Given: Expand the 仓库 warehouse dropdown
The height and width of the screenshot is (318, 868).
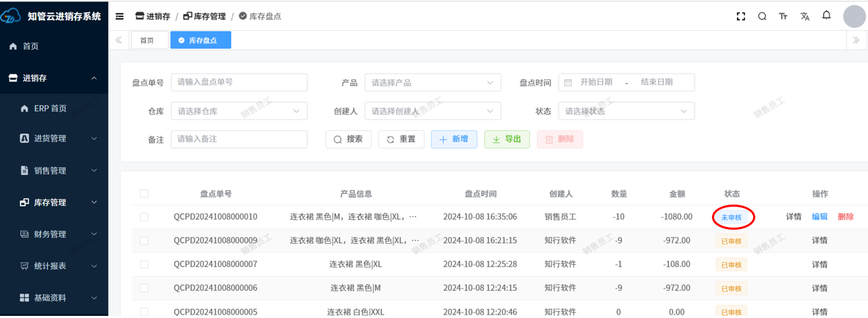Looking at the screenshot, I should pos(239,111).
